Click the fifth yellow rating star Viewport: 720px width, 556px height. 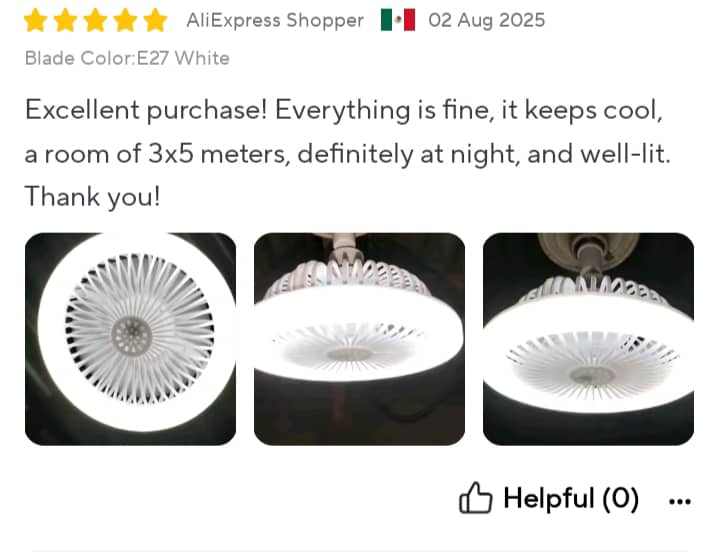(155, 21)
